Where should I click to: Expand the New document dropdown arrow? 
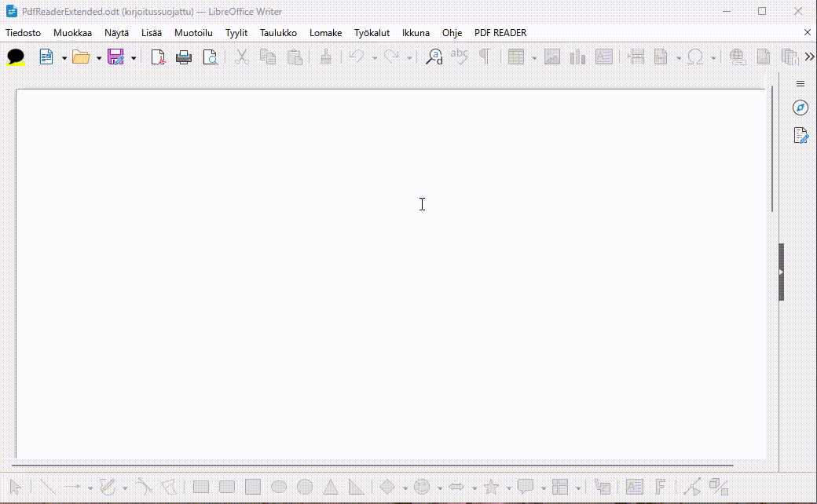pos(64,57)
